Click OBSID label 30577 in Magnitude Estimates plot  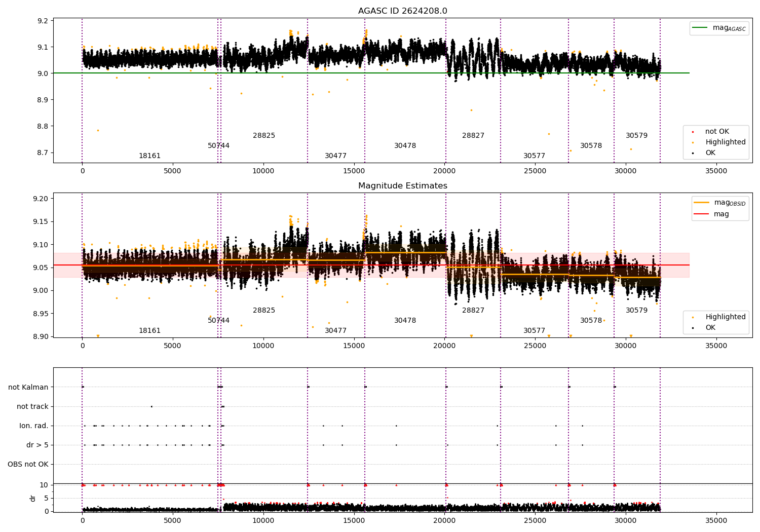pyautogui.click(x=535, y=330)
